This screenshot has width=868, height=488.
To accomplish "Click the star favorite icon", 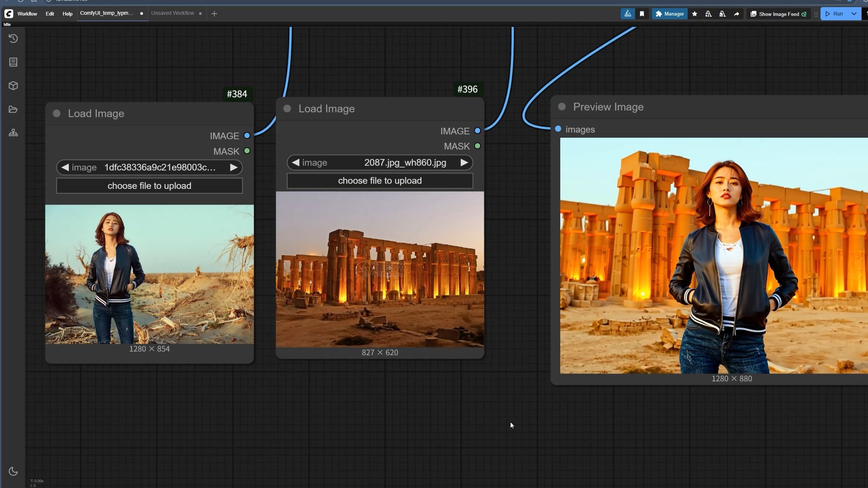I will (694, 14).
